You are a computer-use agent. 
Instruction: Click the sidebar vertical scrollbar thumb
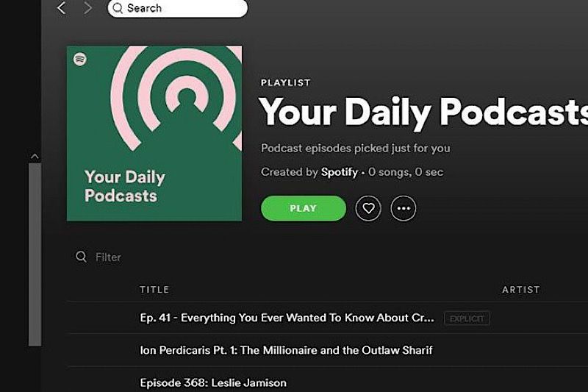click(35, 254)
